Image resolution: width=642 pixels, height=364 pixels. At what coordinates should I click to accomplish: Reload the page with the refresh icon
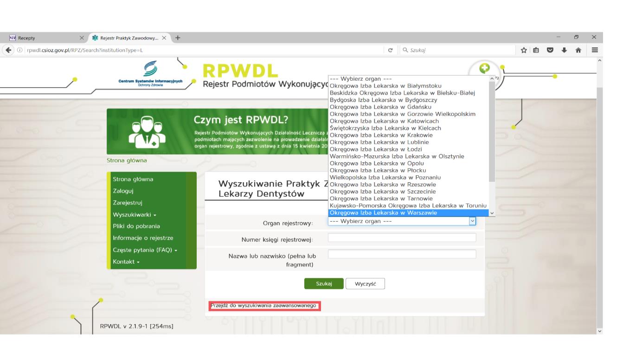coord(390,50)
